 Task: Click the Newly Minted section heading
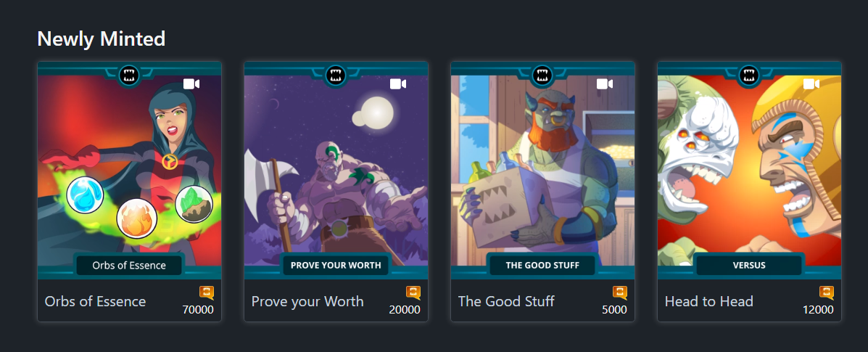(x=102, y=38)
